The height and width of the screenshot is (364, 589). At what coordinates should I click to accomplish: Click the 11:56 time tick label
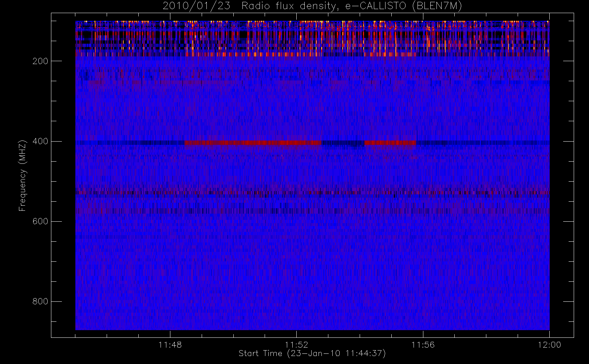423,345
